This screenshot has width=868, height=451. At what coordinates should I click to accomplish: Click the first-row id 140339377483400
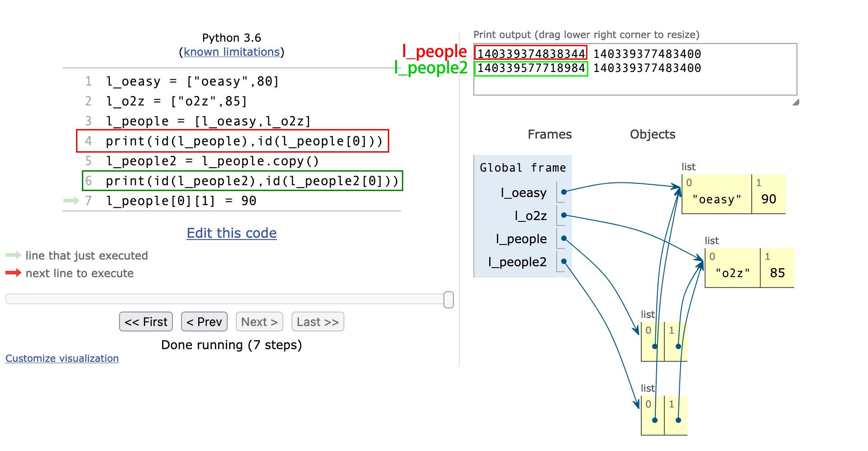point(647,54)
